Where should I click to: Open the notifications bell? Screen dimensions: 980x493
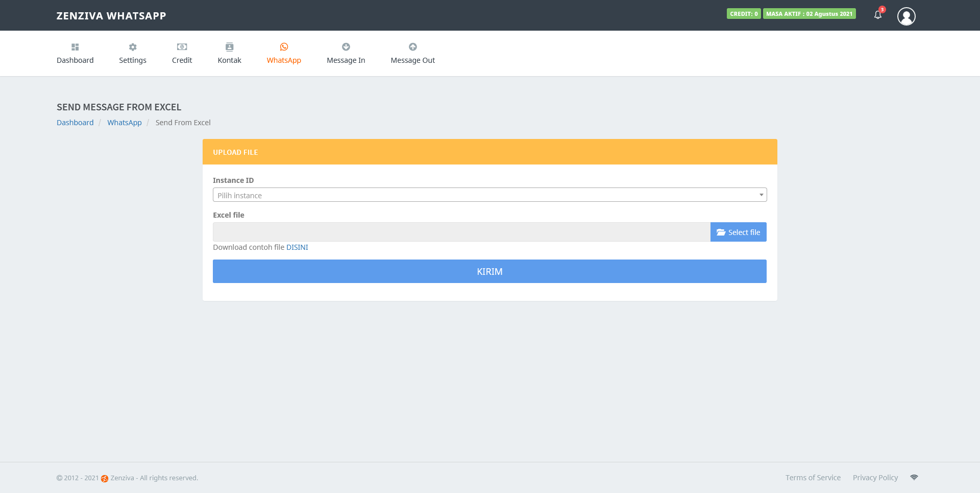click(878, 15)
